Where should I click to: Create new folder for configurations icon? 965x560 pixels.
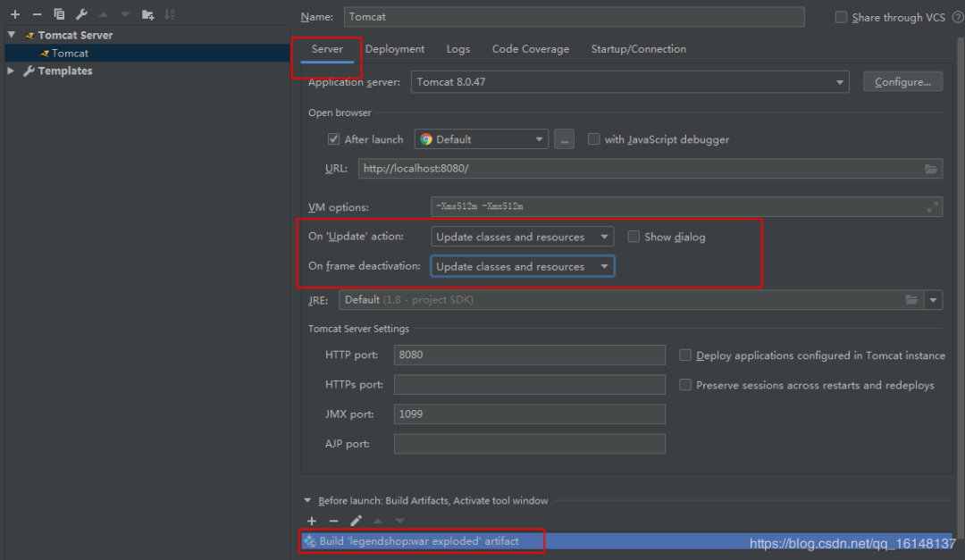pyautogui.click(x=147, y=14)
